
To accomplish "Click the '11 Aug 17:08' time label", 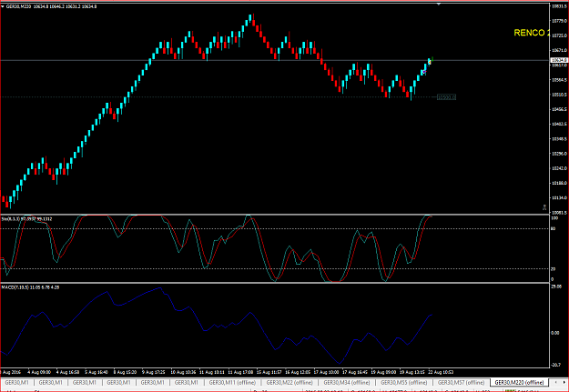I will pyautogui.click(x=240, y=372).
